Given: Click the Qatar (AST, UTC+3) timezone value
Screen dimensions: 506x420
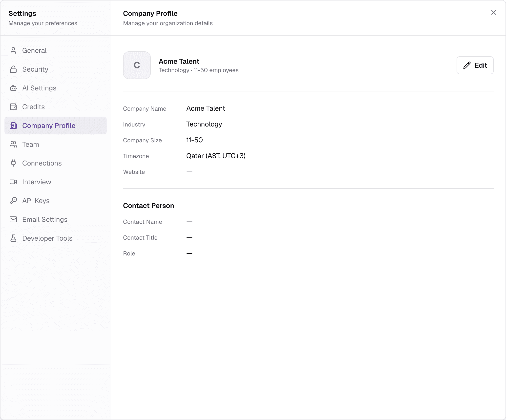Looking at the screenshot, I should tap(216, 156).
